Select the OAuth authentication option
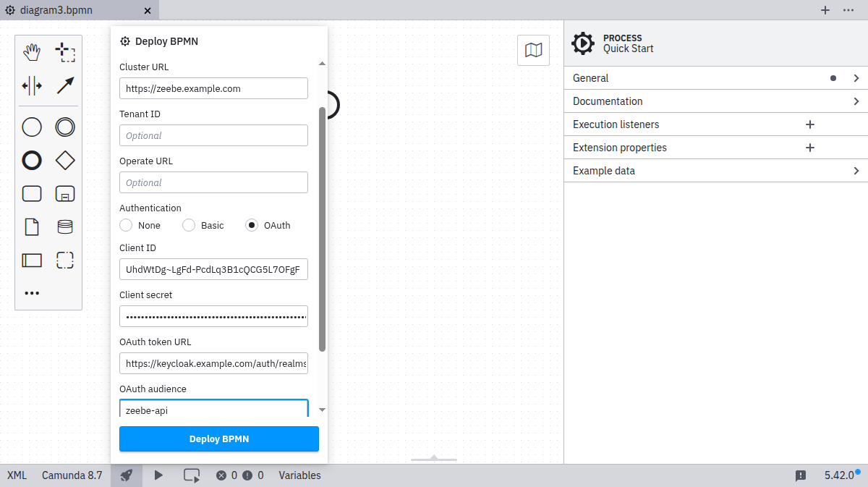Screen dimensions: 868x487 tap(251, 225)
